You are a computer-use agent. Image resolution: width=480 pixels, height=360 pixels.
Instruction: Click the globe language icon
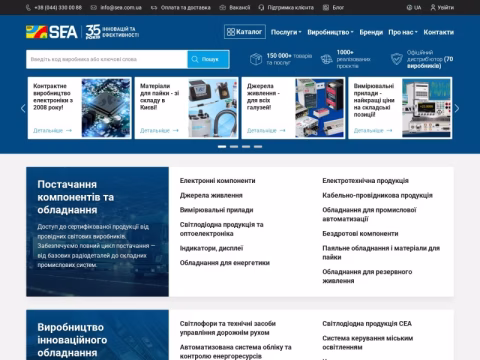[x=409, y=7]
